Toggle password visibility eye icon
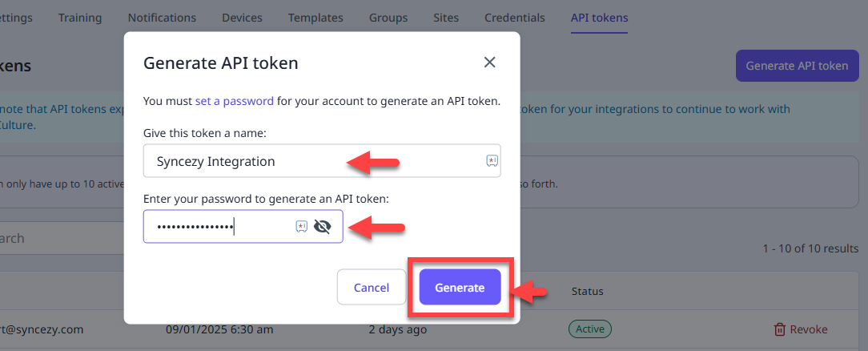This screenshot has width=868, height=351. point(322,226)
